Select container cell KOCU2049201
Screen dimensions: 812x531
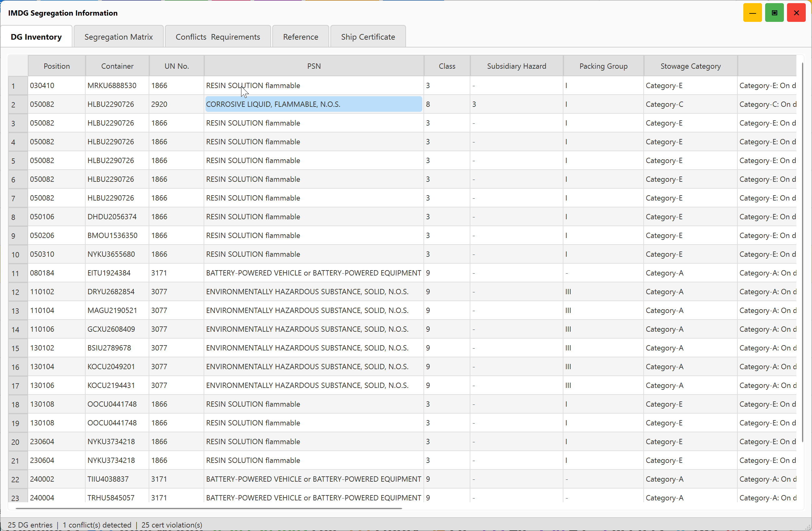(x=117, y=367)
